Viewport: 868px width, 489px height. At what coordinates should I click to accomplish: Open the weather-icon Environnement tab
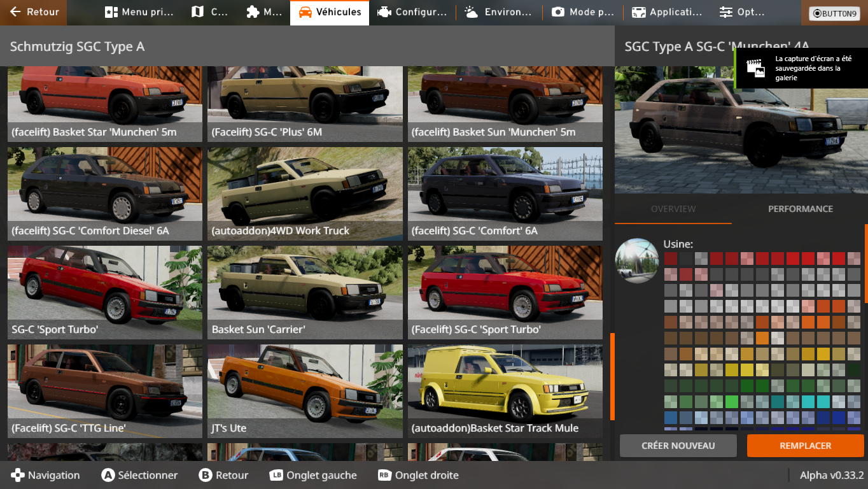click(x=498, y=12)
